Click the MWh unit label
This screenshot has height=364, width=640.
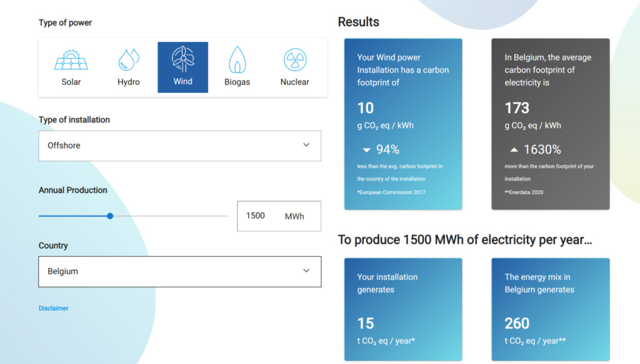[294, 217]
